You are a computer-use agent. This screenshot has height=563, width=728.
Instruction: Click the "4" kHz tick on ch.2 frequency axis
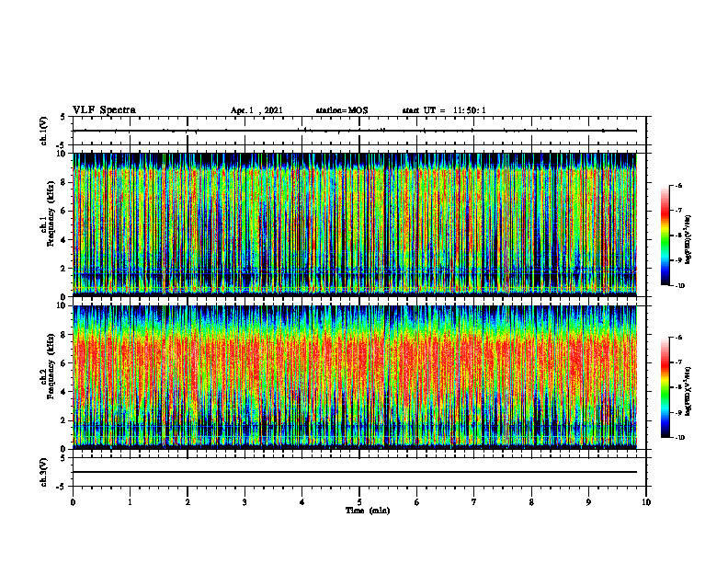64,392
